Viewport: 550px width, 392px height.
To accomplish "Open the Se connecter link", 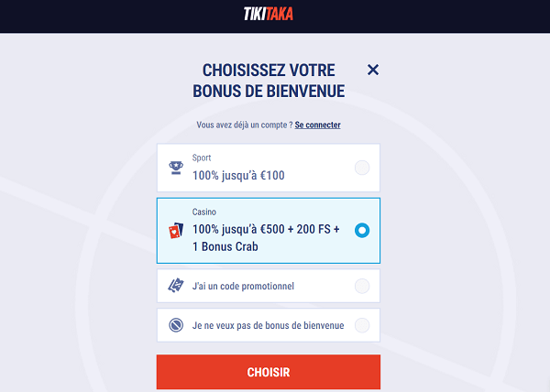I will pyautogui.click(x=317, y=125).
